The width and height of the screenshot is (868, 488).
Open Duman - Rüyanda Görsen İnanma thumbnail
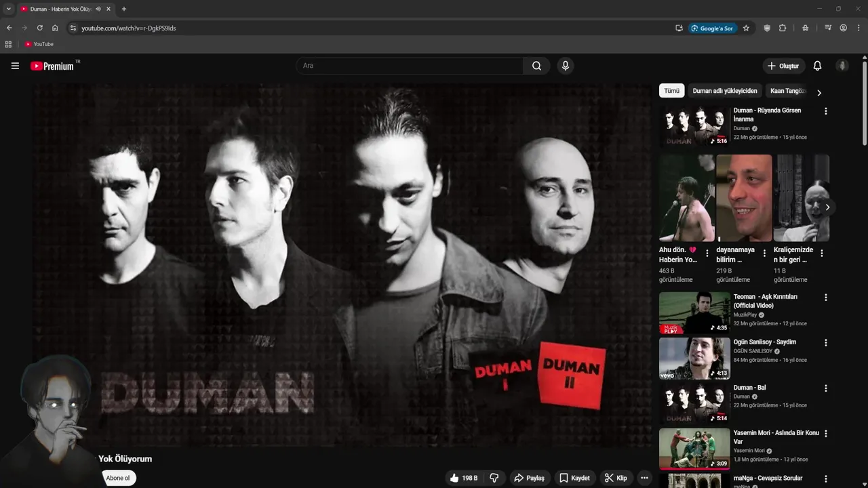(694, 126)
